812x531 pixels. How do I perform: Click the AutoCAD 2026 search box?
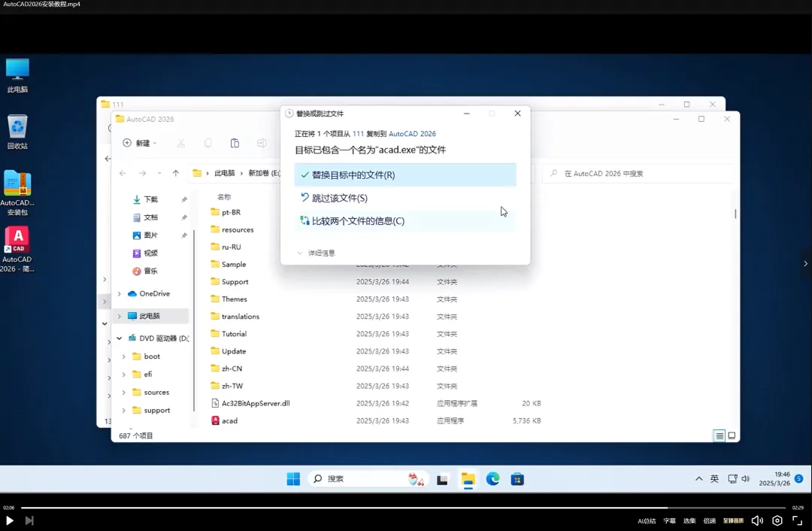click(638, 174)
